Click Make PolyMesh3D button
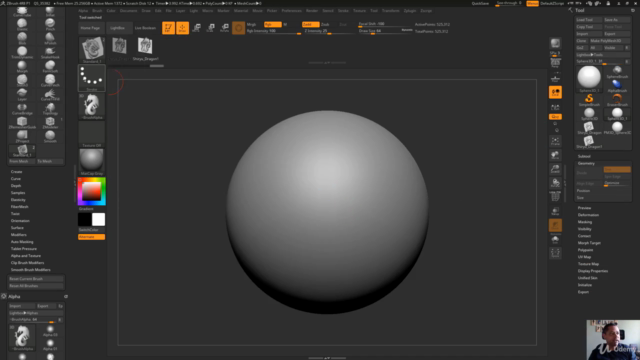 tap(610, 41)
